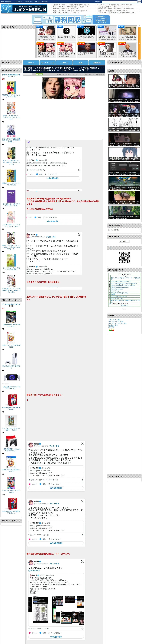Image resolution: width=142 pixels, height=644 pixels.
Task: Open the ゲーム navigation tab
Action: pyautogui.click(x=31, y=62)
